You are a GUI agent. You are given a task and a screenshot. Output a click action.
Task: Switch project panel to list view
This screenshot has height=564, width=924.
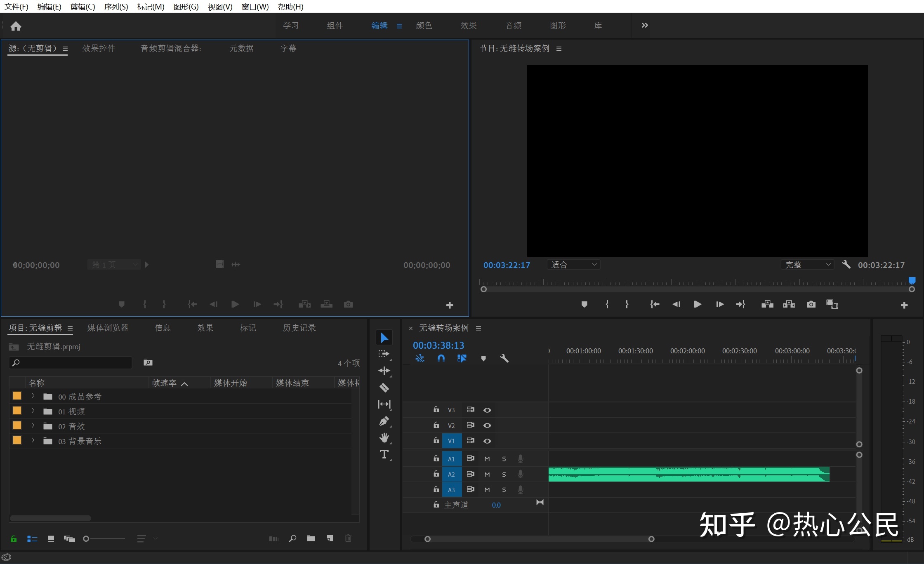pyautogui.click(x=32, y=538)
